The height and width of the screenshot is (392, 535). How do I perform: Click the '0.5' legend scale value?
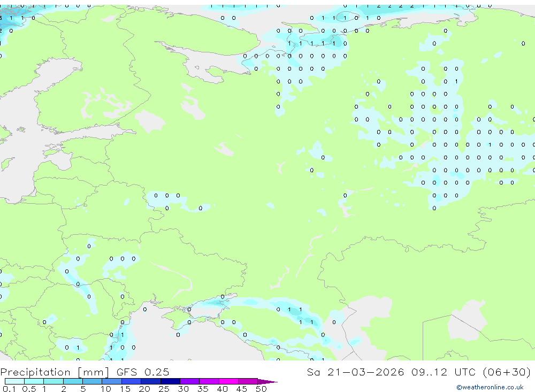[29, 389]
